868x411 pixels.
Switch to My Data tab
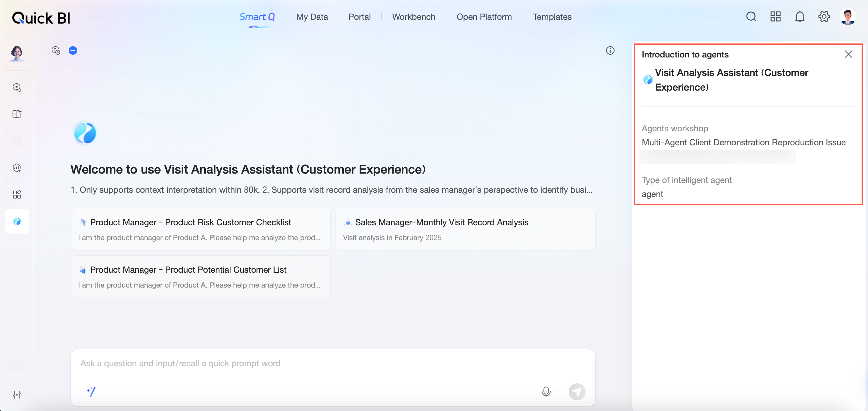[x=312, y=17]
